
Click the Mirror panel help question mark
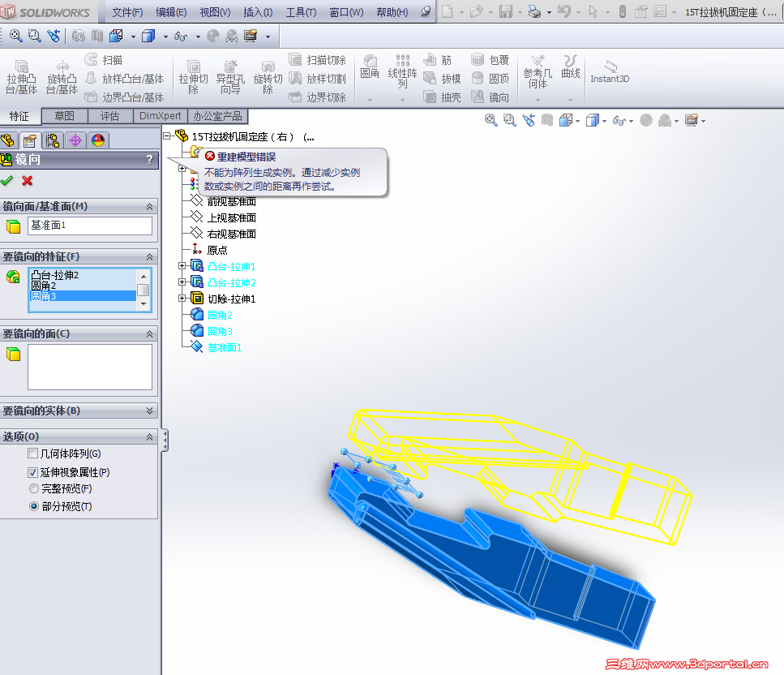point(149,160)
